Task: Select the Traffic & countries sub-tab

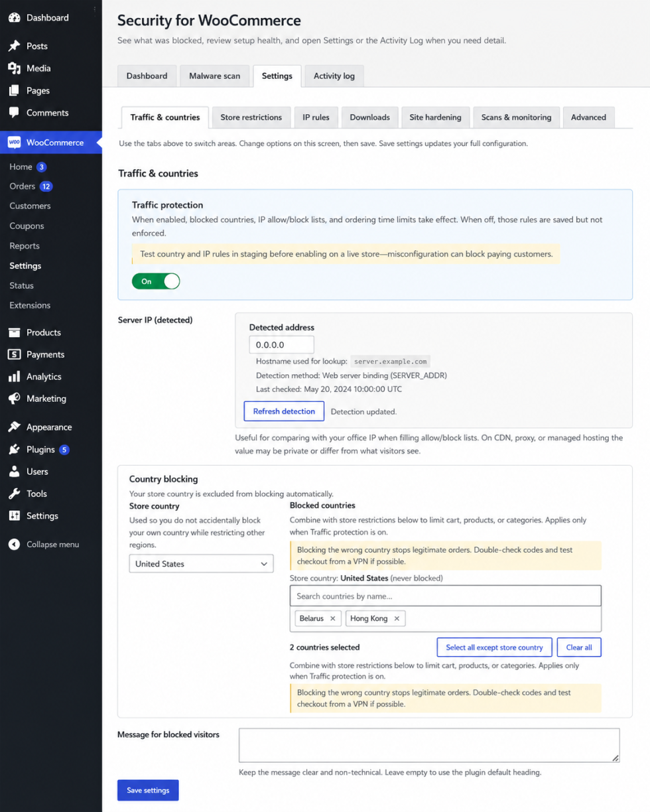Action: click(x=165, y=117)
